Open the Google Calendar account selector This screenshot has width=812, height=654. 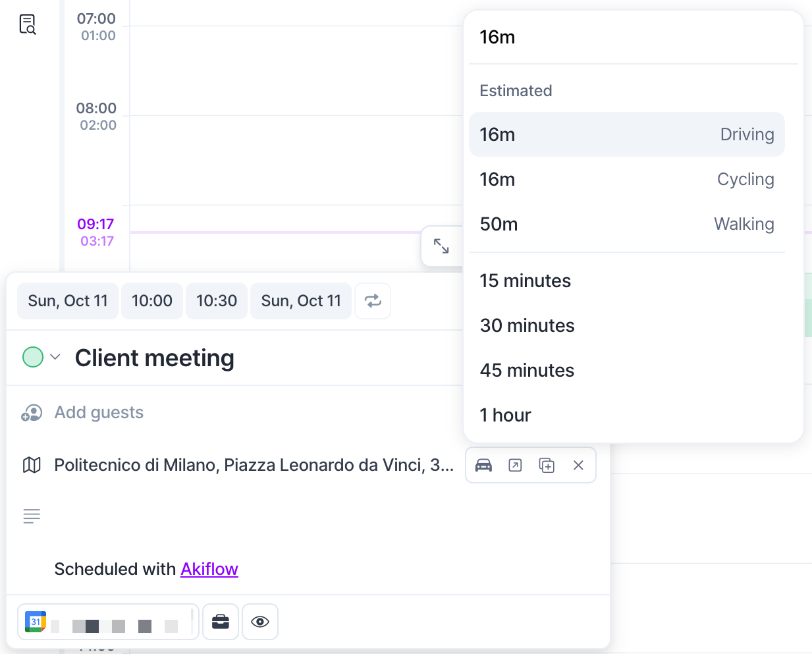pos(108,622)
